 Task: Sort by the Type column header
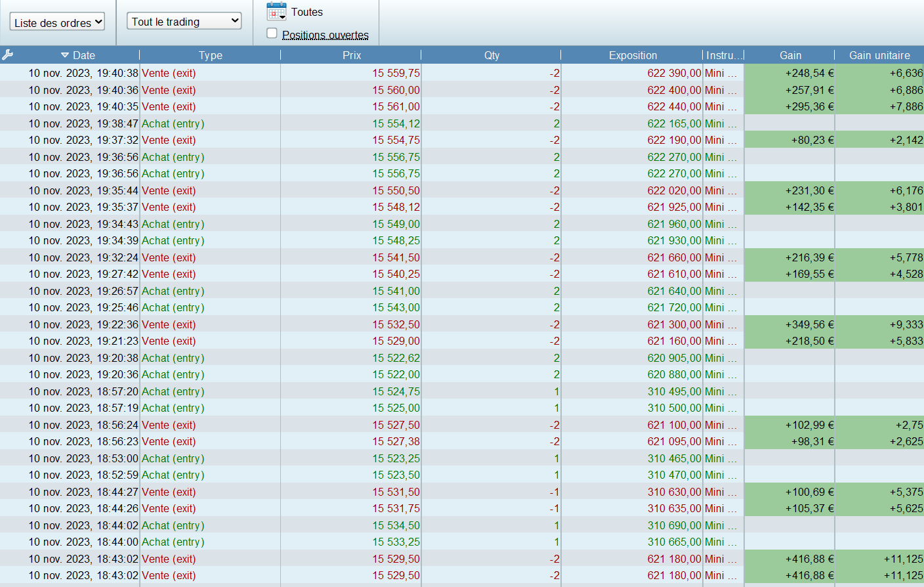210,55
